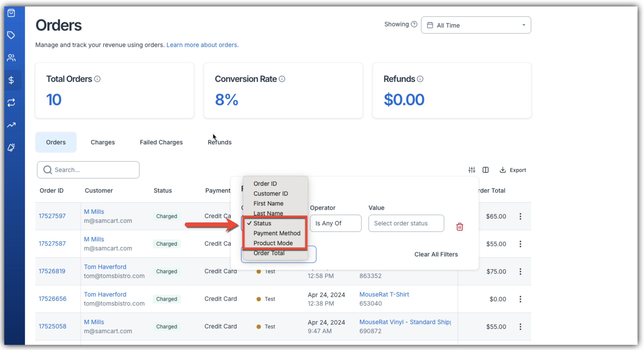644x350 pixels.
Task: Delete the filter with the red trash icon
Action: [x=460, y=227]
